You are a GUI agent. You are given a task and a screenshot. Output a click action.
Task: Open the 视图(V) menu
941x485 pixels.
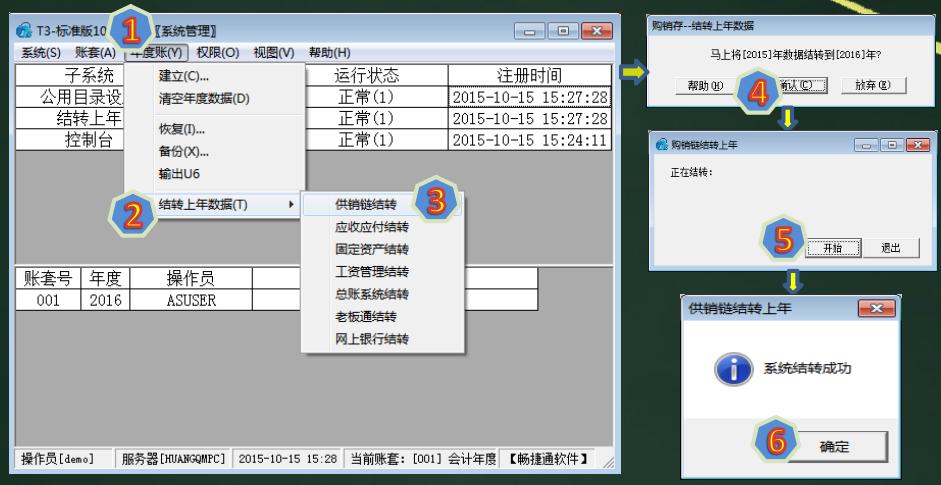274,52
